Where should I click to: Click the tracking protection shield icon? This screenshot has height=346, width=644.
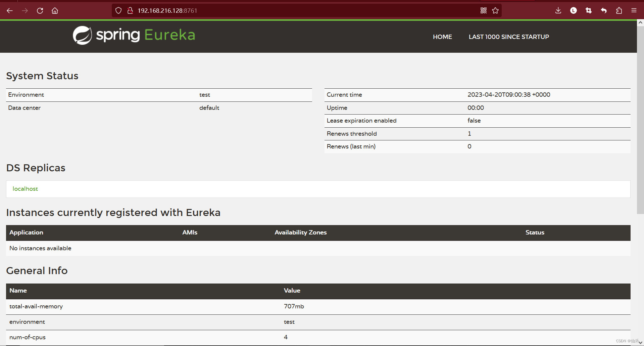point(118,10)
